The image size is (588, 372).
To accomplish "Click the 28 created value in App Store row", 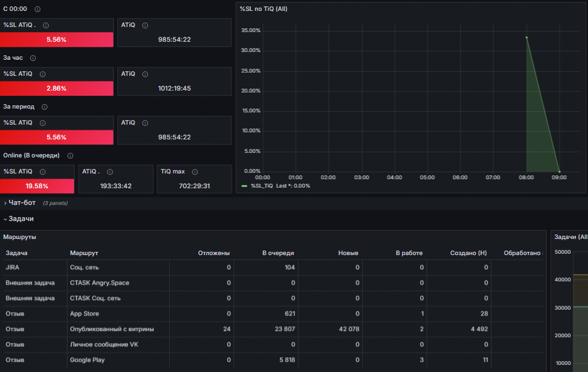I will click(x=484, y=314).
